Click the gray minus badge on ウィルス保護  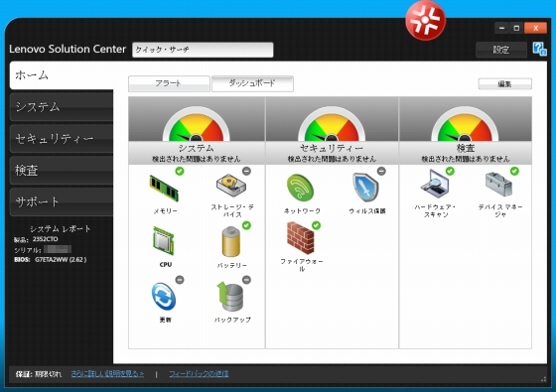click(x=381, y=171)
